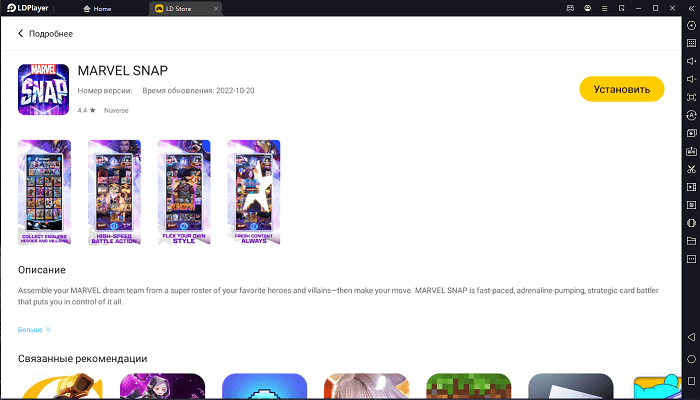Open the 'High-Speed Battle Action' screenshot
Image resolution: width=700 pixels, height=400 pixels.
114,192
